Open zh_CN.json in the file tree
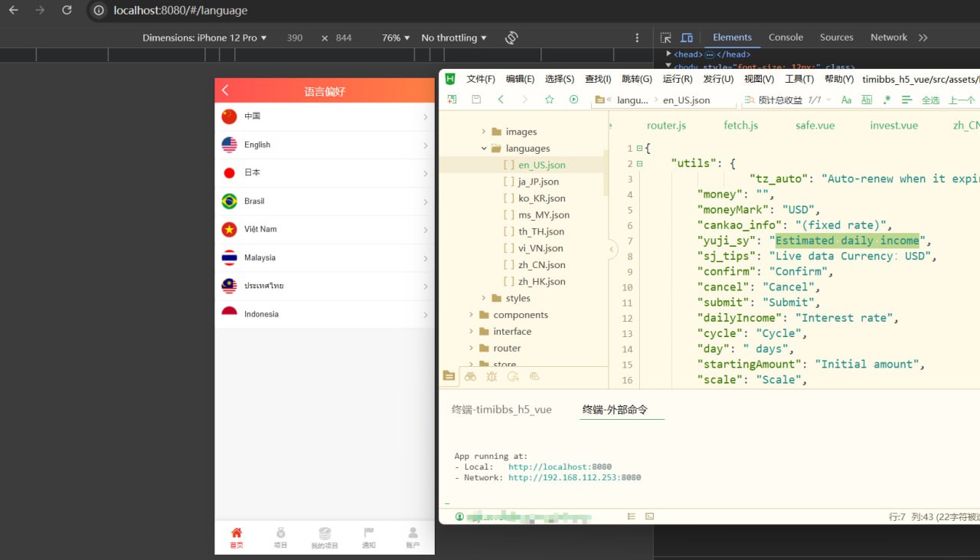Viewport: 980px width, 560px height. [x=541, y=265]
